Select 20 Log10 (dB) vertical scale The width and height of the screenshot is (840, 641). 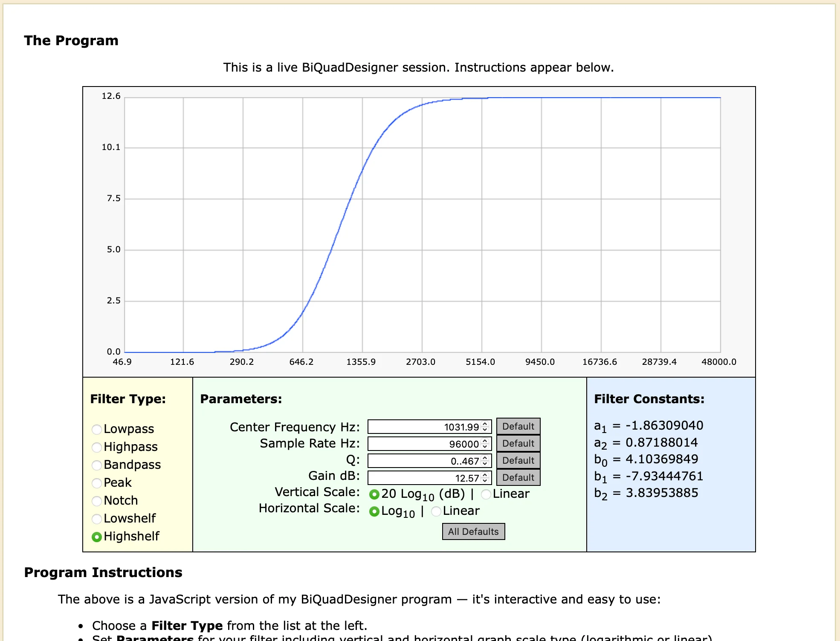click(374, 494)
